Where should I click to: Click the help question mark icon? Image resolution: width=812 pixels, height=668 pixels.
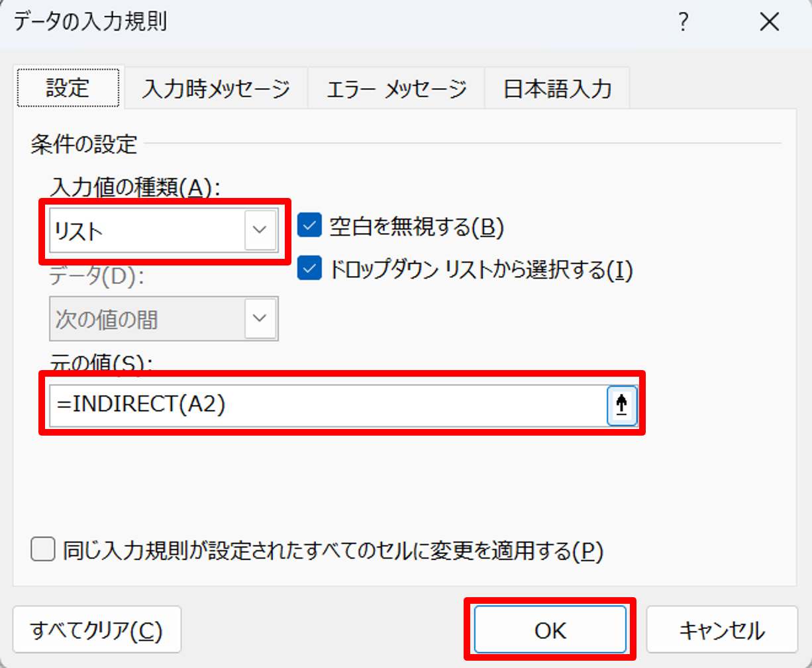pyautogui.click(x=684, y=23)
